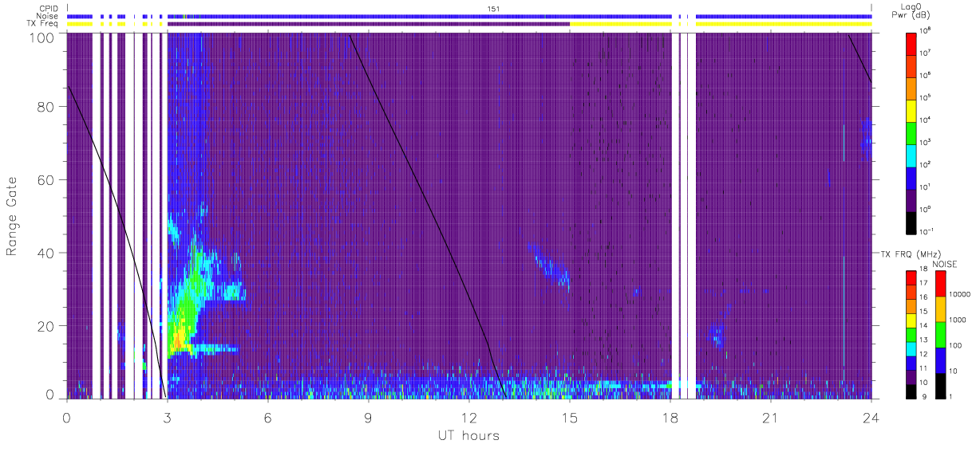
Task: Select the black segment of the NOISE colorbar
Action: [941, 385]
